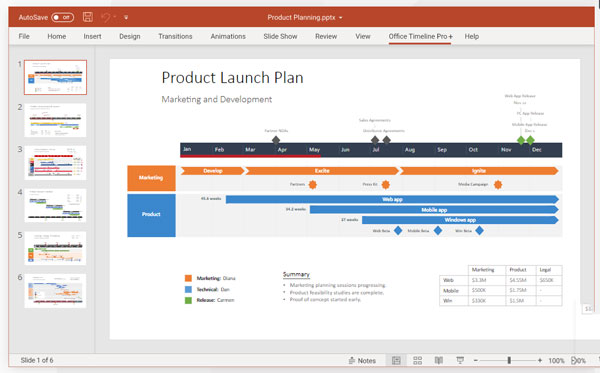Click the Dec label on the timeline band
The width and height of the screenshot is (600, 373).
pos(536,150)
